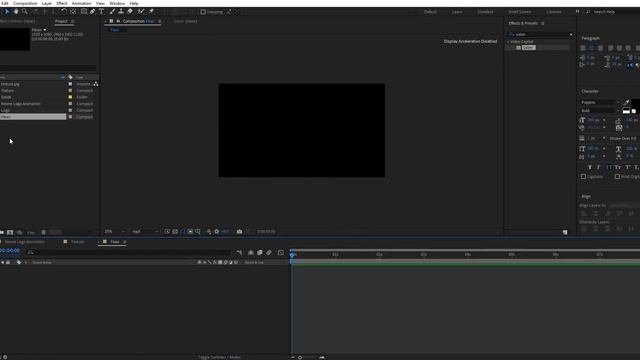Enable the Ligatures checkbox
The width and height of the screenshot is (640, 360).
coord(583,177)
